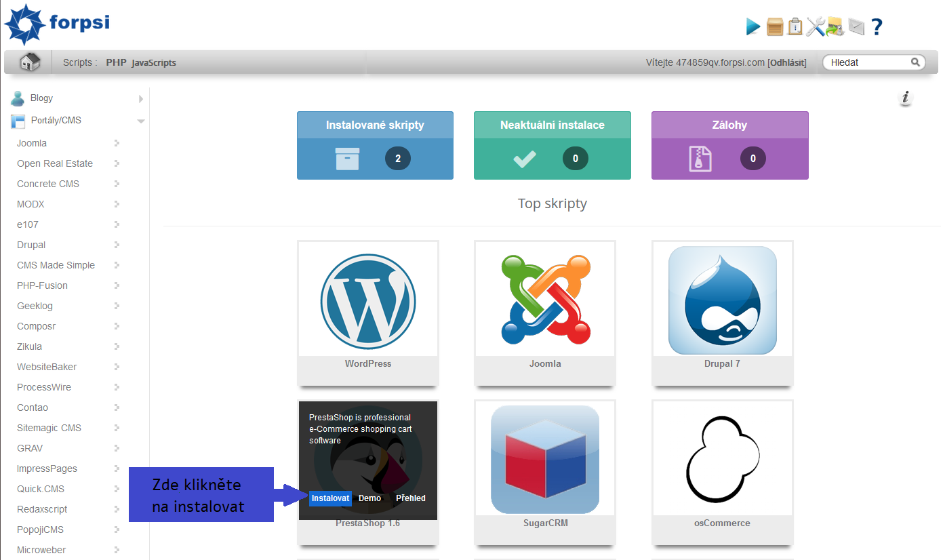This screenshot has width=943, height=560.
Task: Select Quick.CMS in the sidebar
Action: coord(41,489)
